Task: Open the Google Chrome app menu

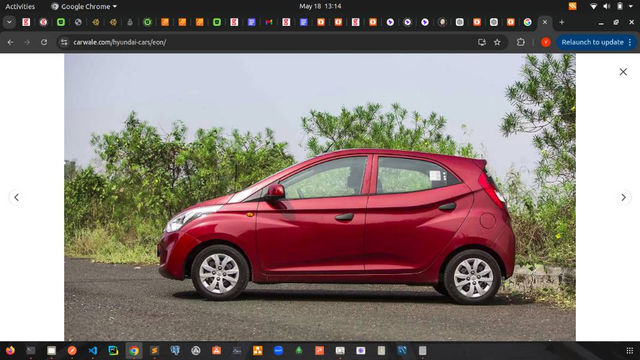Action: coord(84,6)
